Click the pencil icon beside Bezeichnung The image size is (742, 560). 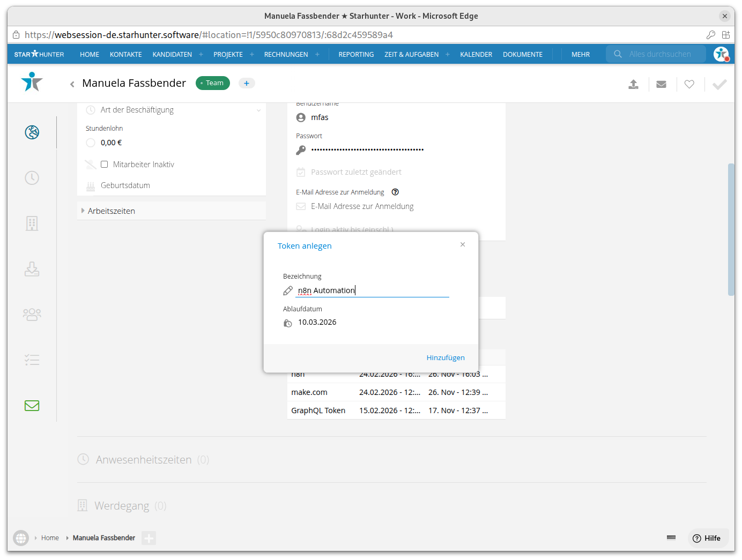point(288,290)
